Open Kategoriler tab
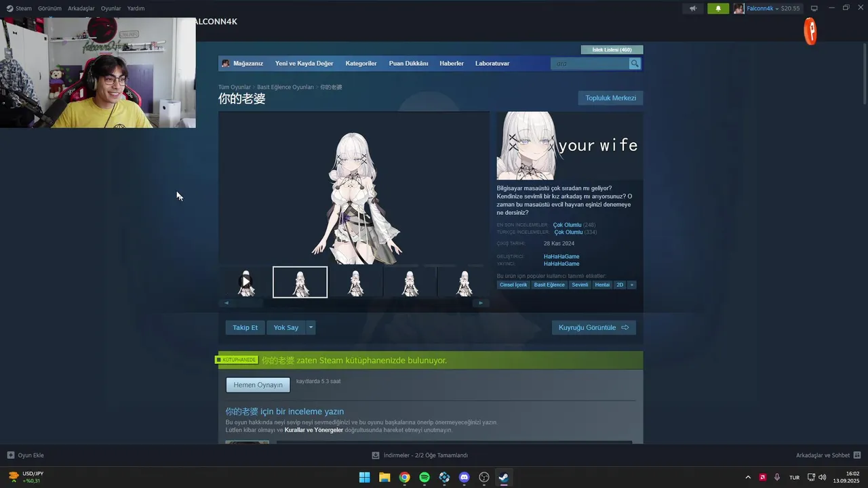Screen dimensions: 868x488 (361, 64)
